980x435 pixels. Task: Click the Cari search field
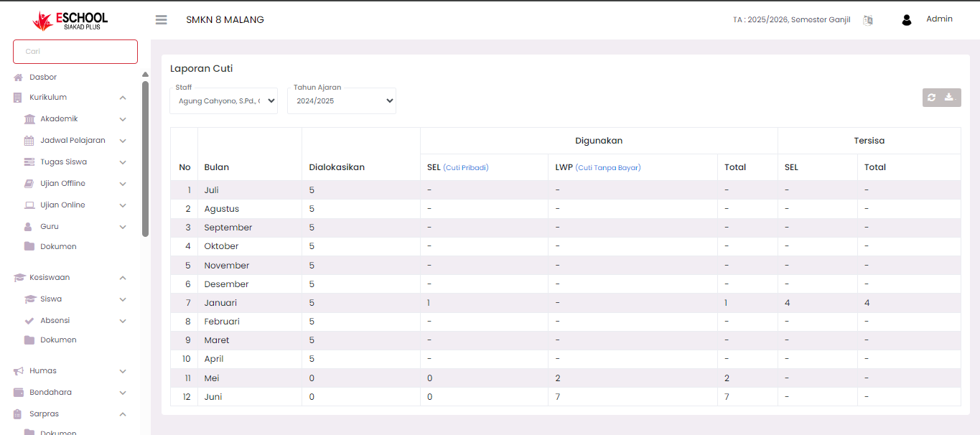[75, 52]
